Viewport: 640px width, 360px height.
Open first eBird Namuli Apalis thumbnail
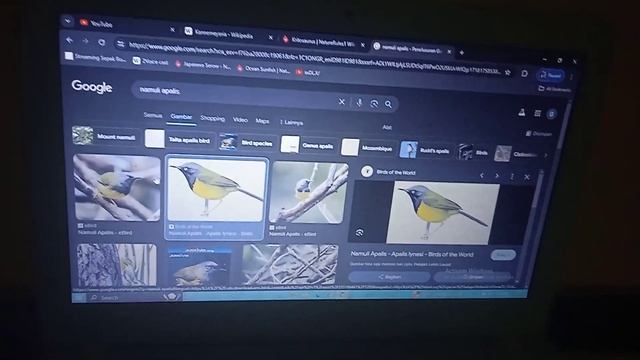point(117,188)
